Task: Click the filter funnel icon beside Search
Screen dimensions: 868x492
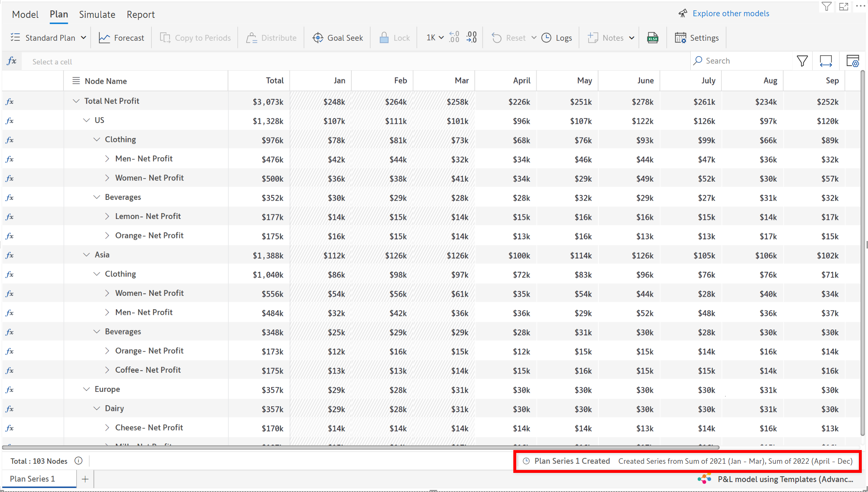Action: [802, 61]
